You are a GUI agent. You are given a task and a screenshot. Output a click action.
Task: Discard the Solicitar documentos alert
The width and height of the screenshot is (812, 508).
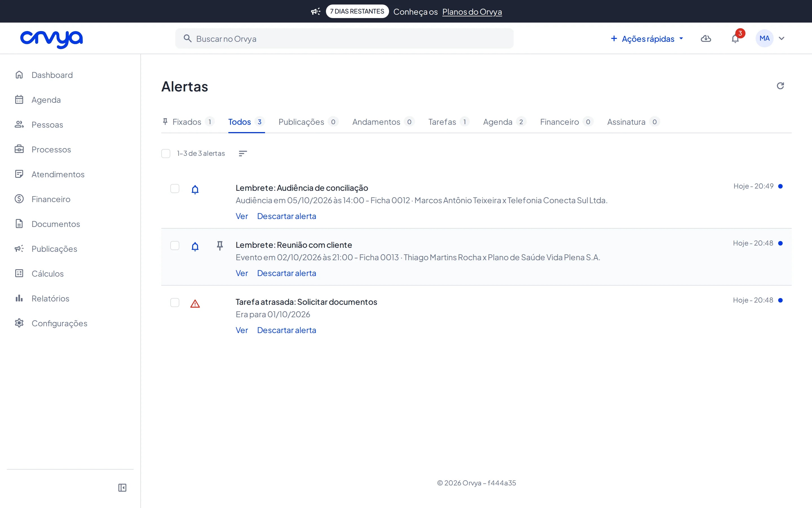[x=286, y=330]
